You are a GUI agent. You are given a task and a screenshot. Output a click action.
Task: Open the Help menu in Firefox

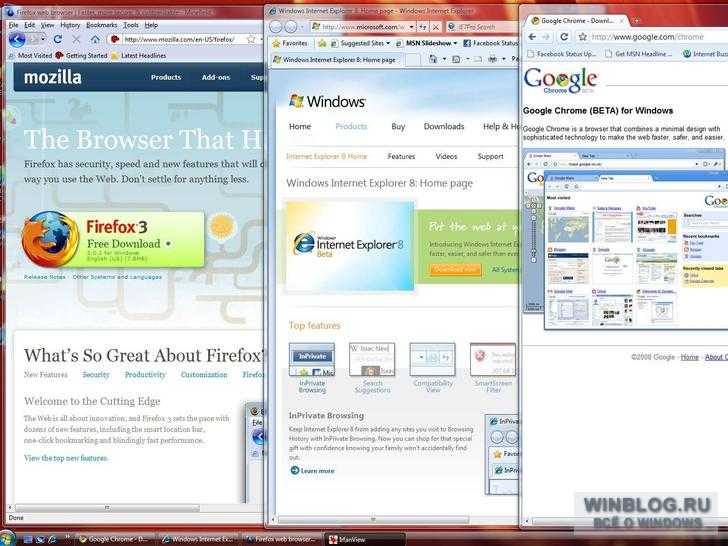tap(151, 25)
